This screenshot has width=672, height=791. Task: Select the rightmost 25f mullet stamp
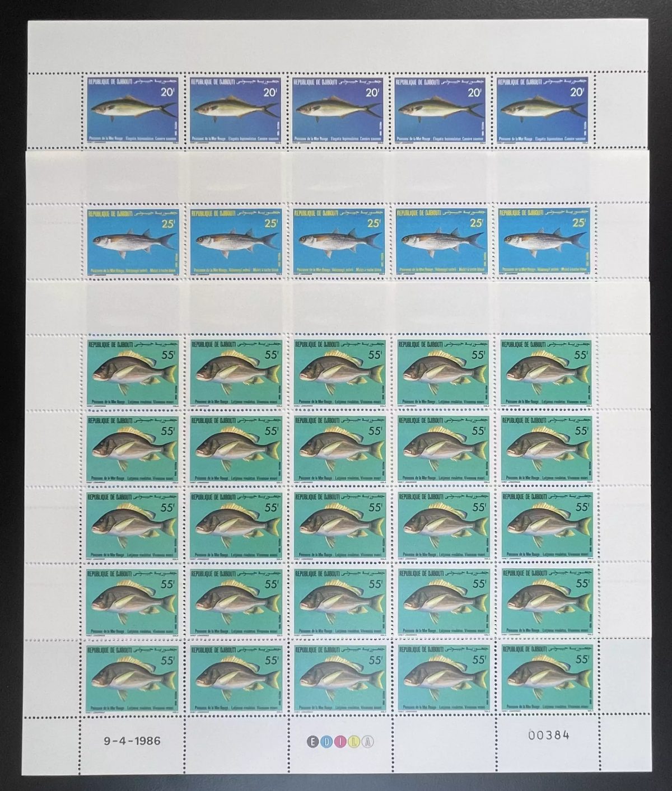coord(544,241)
